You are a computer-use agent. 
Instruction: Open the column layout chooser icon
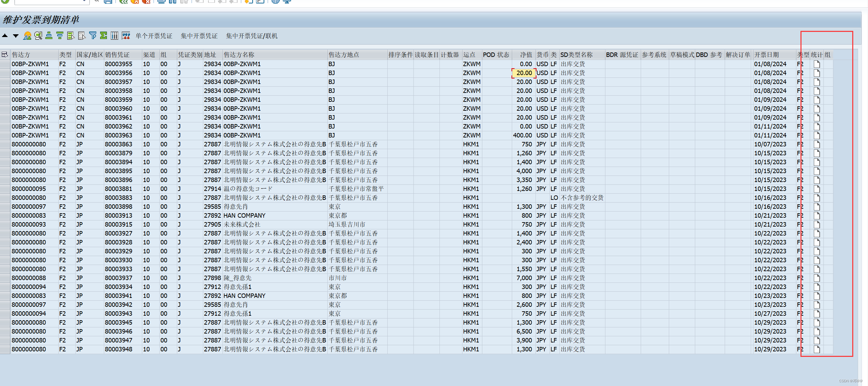pos(114,36)
